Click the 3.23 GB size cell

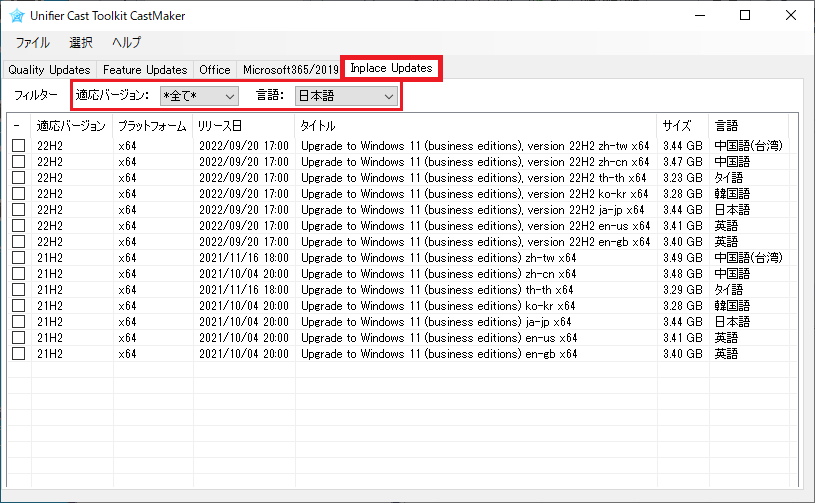(682, 178)
